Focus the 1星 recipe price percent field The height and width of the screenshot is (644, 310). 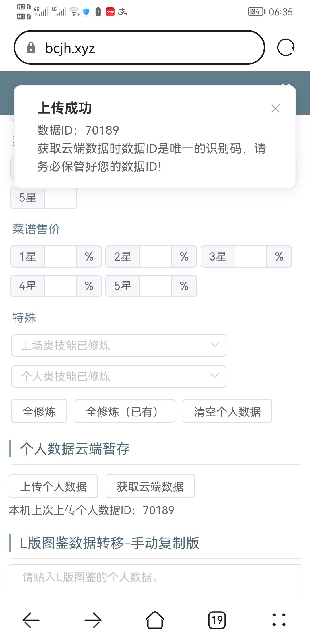point(61,257)
